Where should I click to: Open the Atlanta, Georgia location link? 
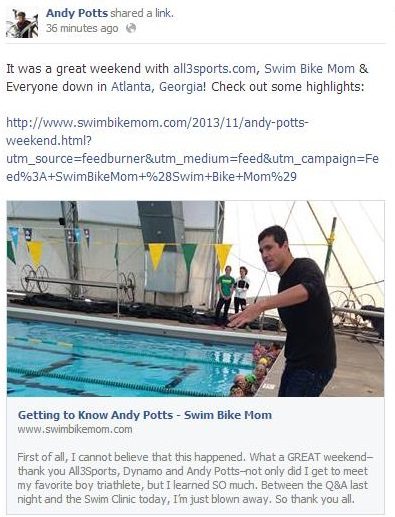156,87
